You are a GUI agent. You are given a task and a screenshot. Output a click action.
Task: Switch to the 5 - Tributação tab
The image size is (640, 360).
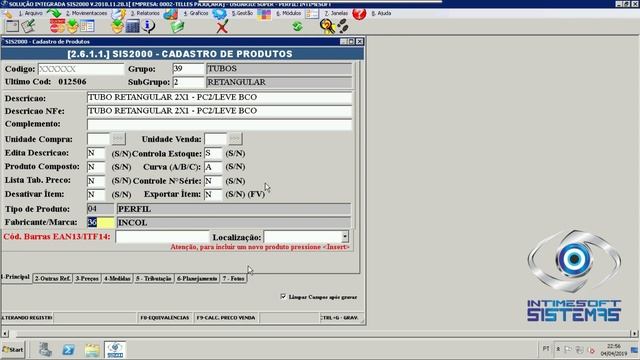tap(153, 278)
